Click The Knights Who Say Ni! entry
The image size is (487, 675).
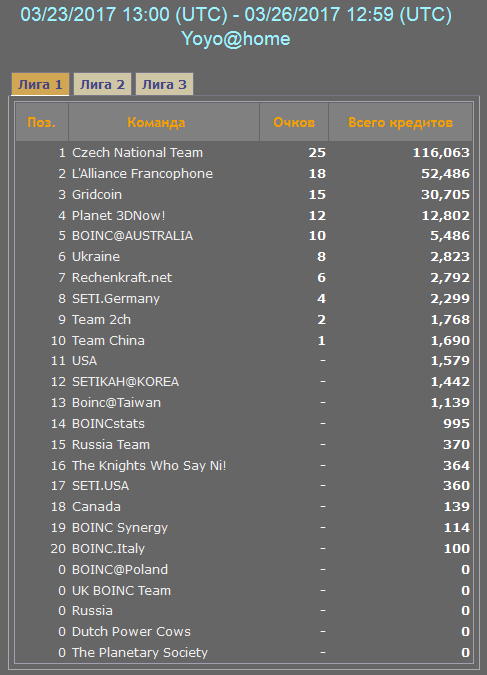pos(149,465)
